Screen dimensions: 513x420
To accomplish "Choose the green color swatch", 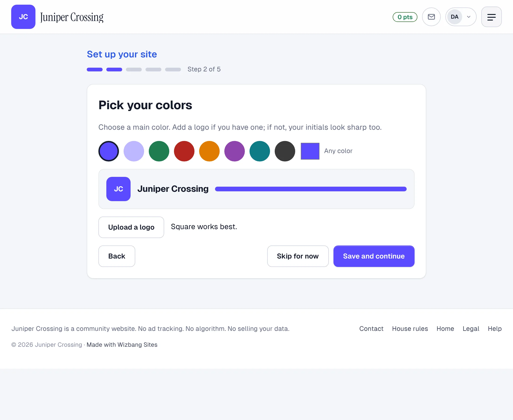I will 159,151.
